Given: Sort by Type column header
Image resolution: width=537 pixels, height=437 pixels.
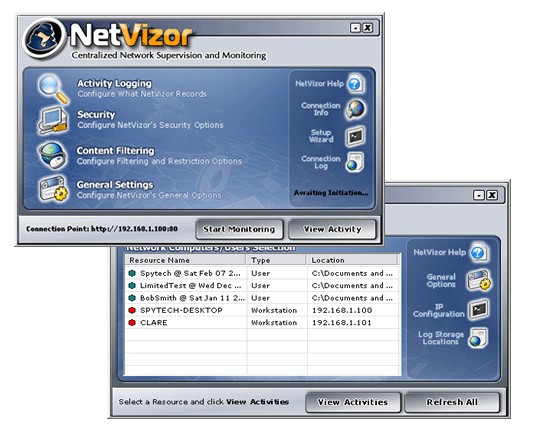Looking at the screenshot, I should (x=276, y=260).
